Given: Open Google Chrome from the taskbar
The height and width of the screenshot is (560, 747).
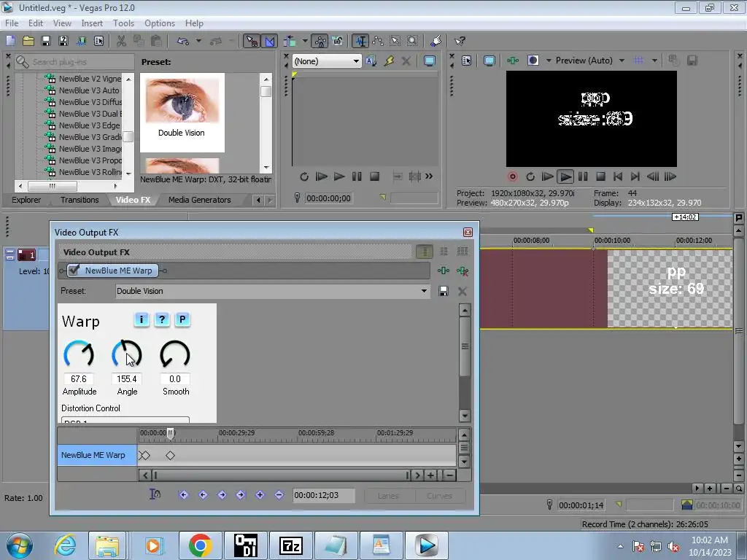Looking at the screenshot, I should click(x=200, y=545).
